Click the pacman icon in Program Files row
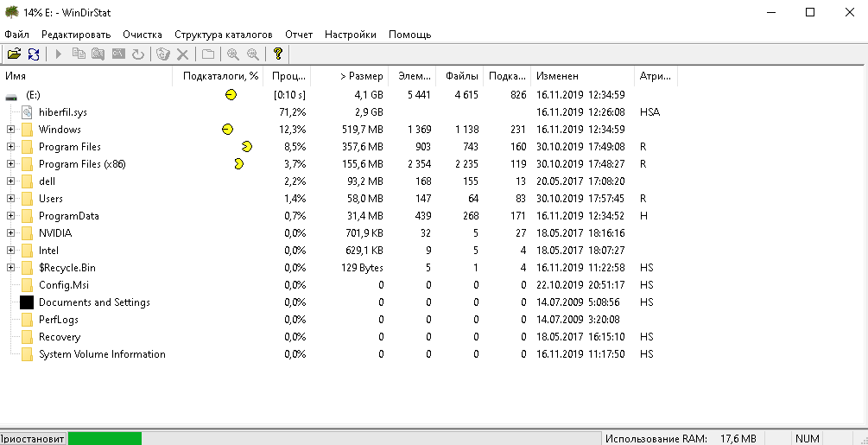The height and width of the screenshot is (445, 868). [247, 147]
